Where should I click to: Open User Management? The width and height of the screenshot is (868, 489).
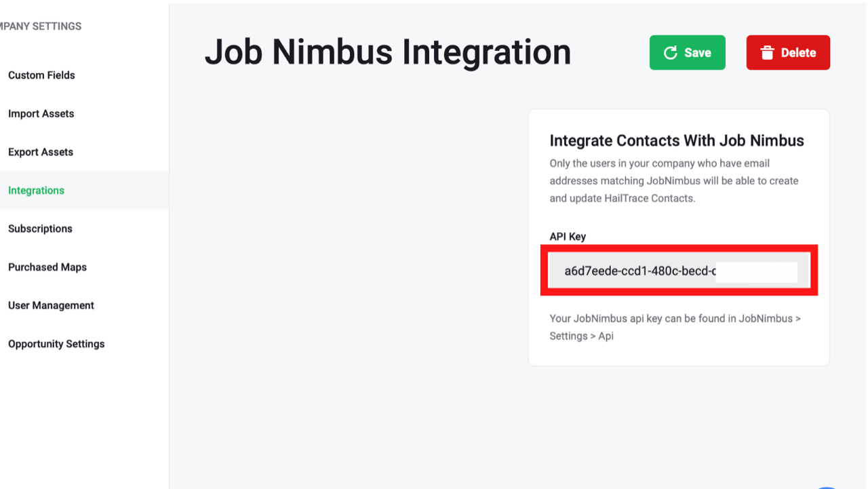[50, 305]
